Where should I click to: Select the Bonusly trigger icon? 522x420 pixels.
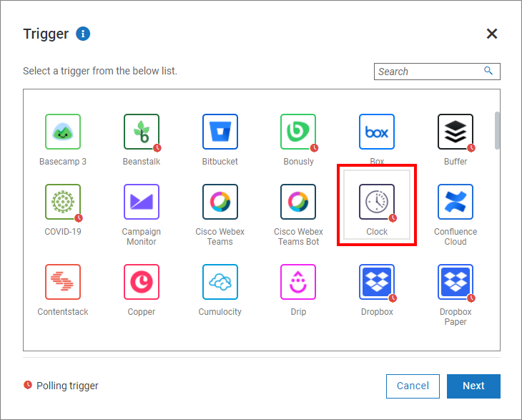pyautogui.click(x=298, y=132)
